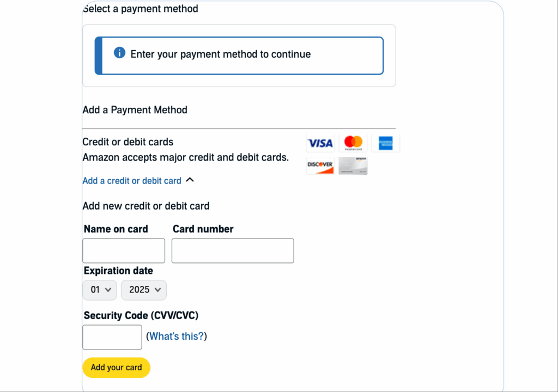Click the "Enter your payment method to continue" message

coord(221,54)
